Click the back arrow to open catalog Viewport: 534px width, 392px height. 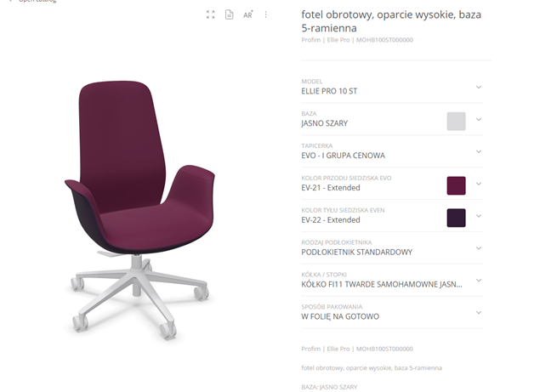point(10,1)
